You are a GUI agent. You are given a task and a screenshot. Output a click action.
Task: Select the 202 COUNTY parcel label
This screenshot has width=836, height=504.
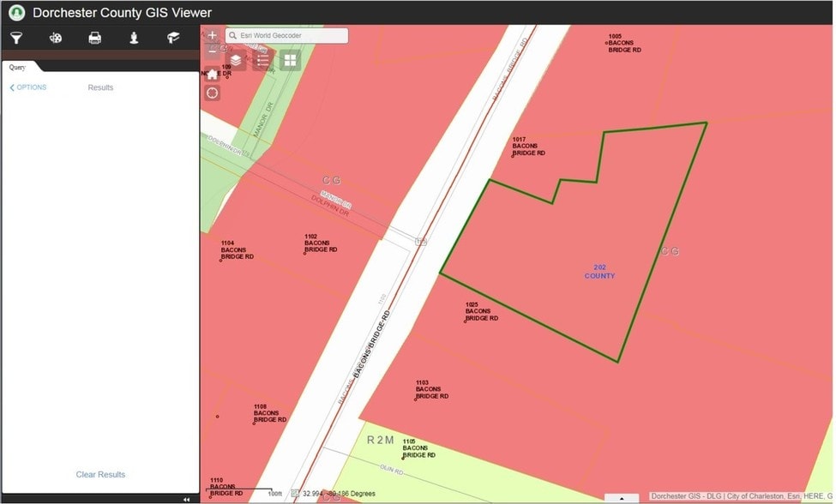coord(600,272)
